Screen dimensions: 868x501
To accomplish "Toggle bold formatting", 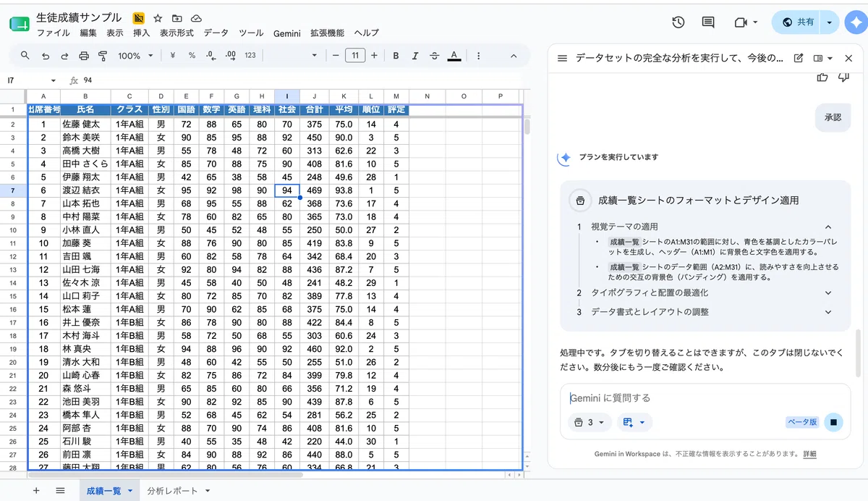I will (396, 56).
